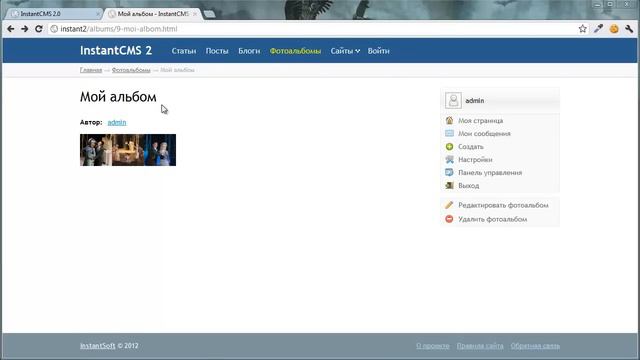640x360 pixels.
Task: Open the Моя страница link
Action: pos(480,120)
